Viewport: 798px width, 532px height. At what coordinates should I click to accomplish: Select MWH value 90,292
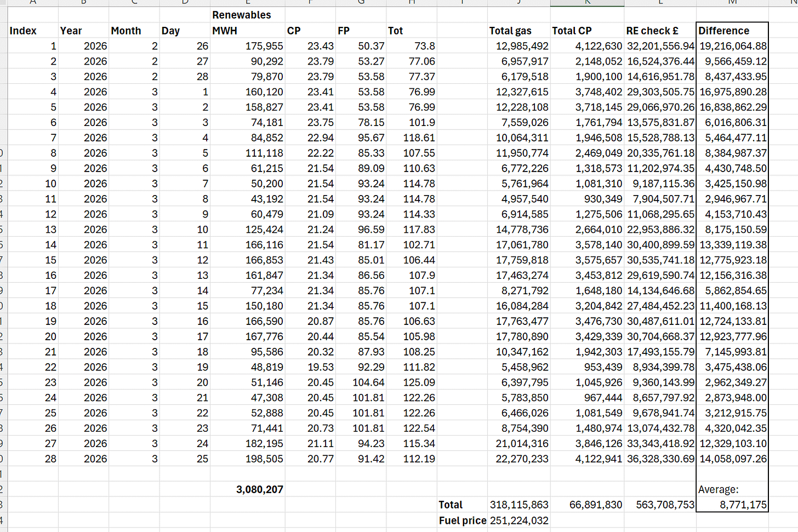[248, 61]
